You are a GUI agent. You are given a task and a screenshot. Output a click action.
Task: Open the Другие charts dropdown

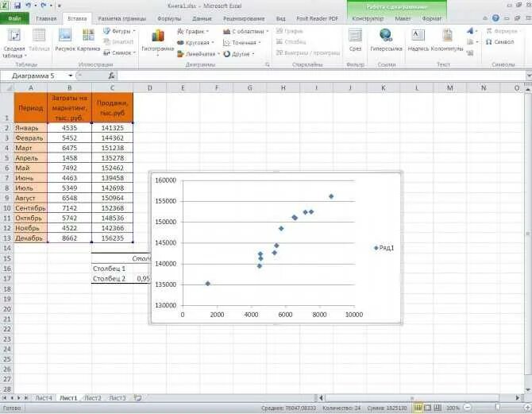pos(239,54)
